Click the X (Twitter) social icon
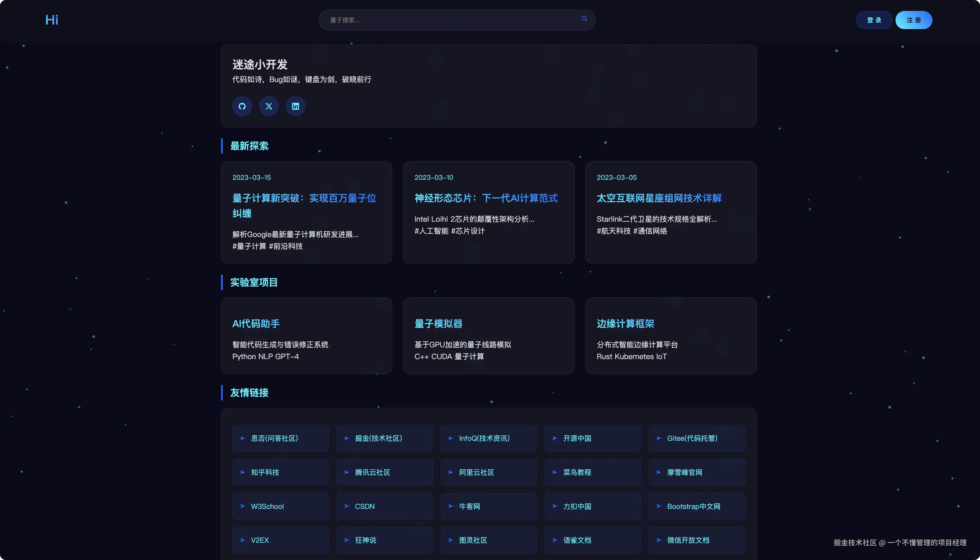This screenshot has width=980, height=560. coord(269,106)
